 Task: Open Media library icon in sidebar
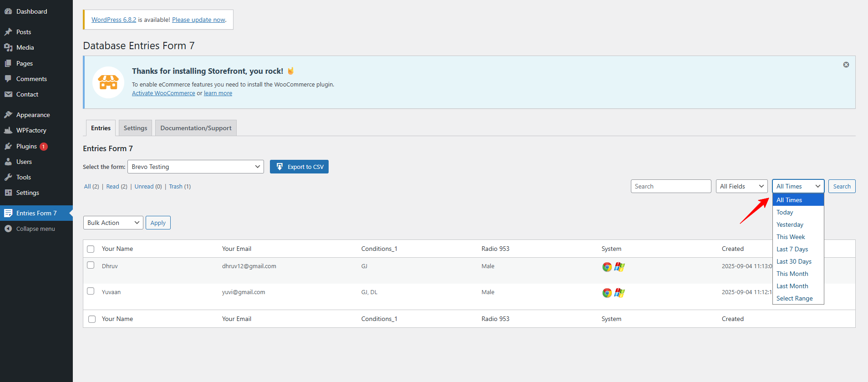[x=8, y=47]
